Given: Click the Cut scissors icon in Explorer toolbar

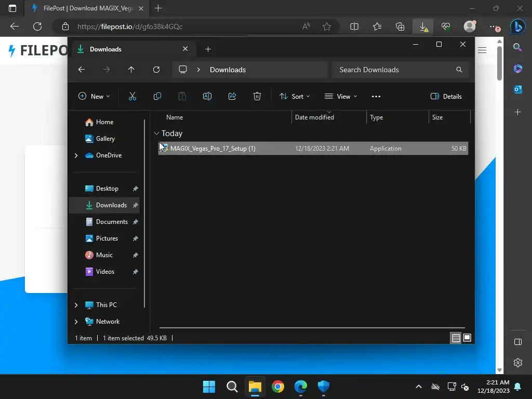Looking at the screenshot, I should [x=132, y=96].
